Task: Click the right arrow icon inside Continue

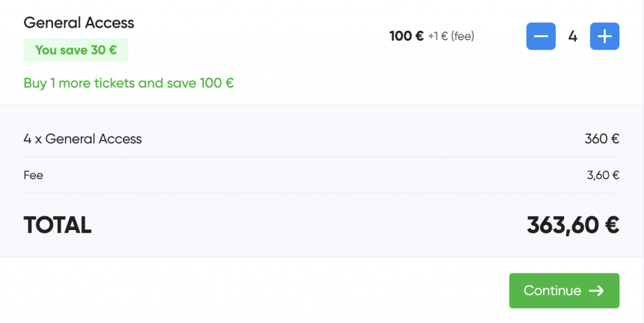Action: 596,290
